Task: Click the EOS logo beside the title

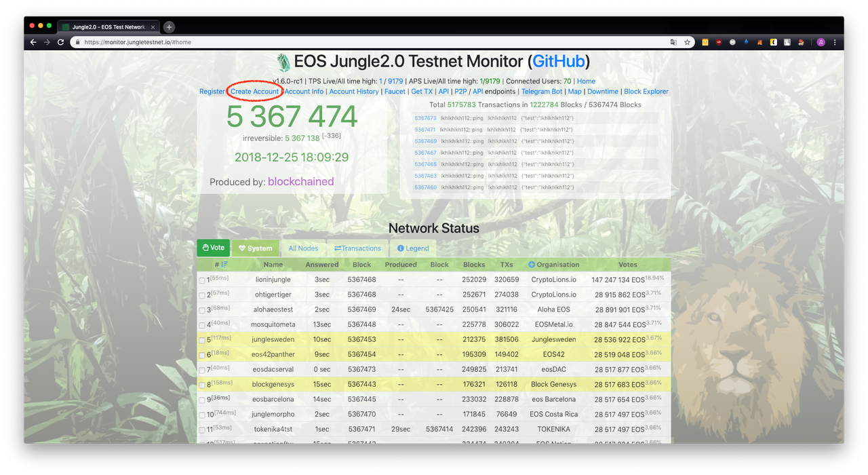Action: pyautogui.click(x=283, y=62)
